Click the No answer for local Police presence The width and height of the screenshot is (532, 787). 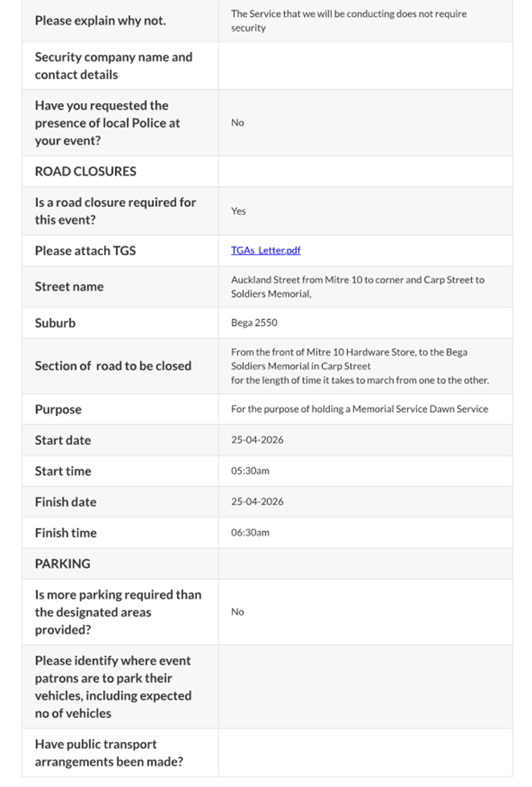[237, 122]
